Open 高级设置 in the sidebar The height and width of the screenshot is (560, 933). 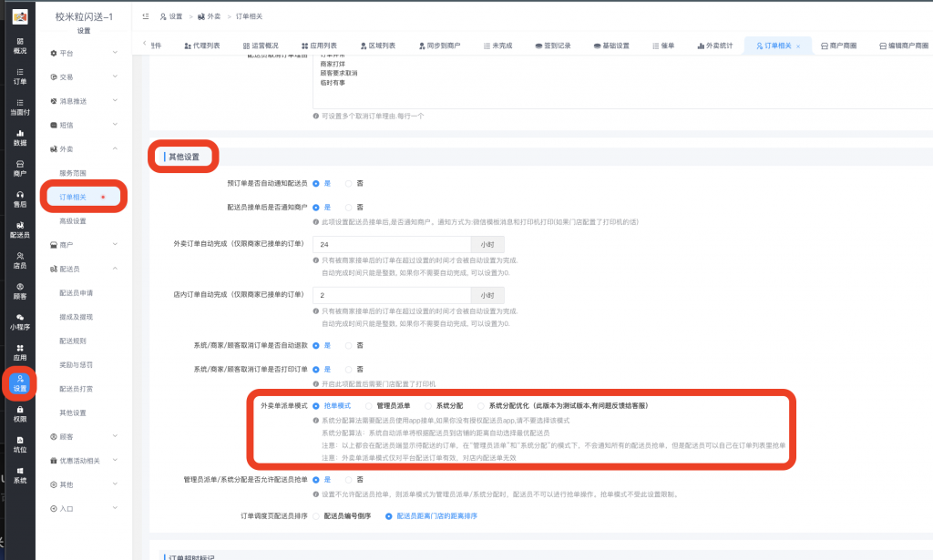click(73, 220)
